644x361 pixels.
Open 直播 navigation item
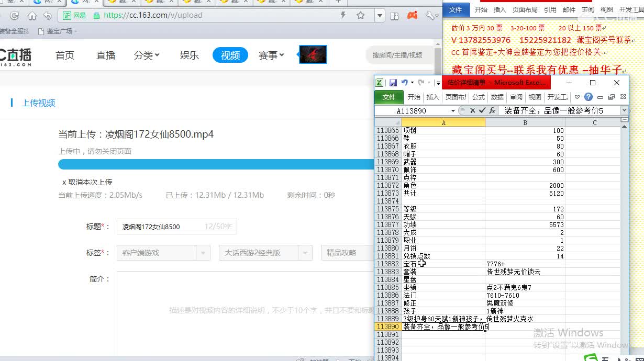[106, 55]
